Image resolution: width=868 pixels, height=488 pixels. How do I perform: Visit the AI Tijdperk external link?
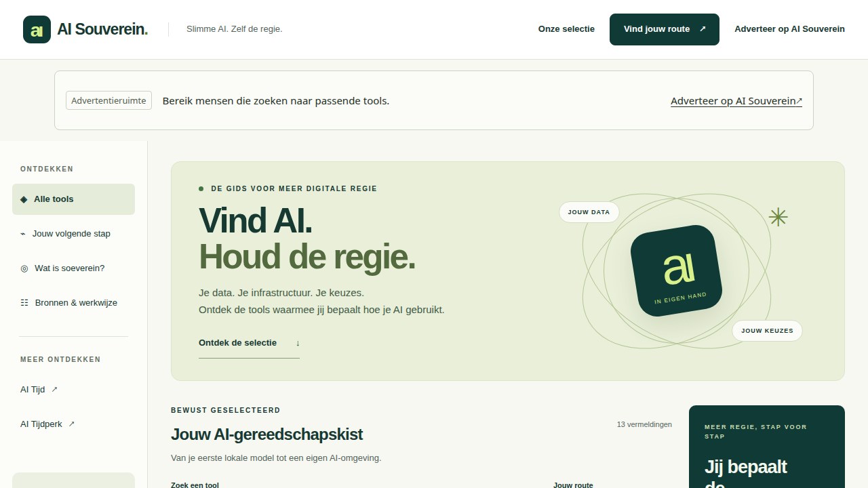click(47, 424)
